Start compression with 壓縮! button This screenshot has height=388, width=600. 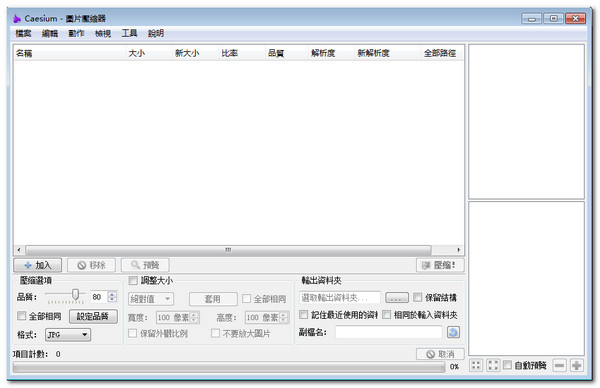click(x=440, y=265)
